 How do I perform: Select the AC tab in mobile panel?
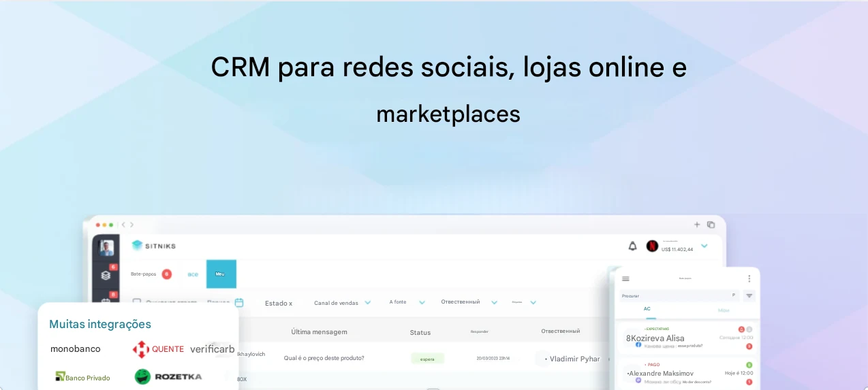click(647, 309)
